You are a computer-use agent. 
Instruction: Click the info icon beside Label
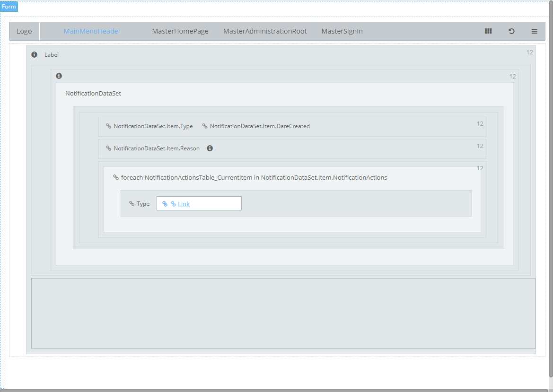(x=34, y=54)
